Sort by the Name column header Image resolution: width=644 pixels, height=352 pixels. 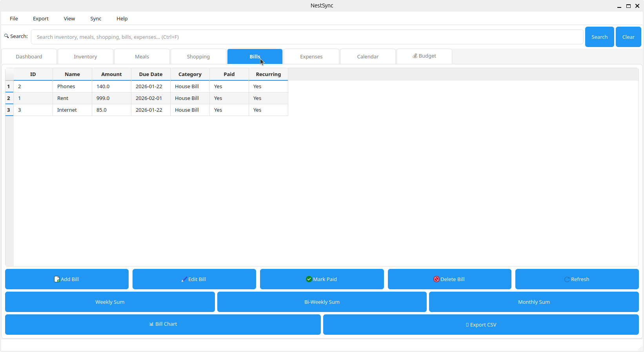click(72, 74)
